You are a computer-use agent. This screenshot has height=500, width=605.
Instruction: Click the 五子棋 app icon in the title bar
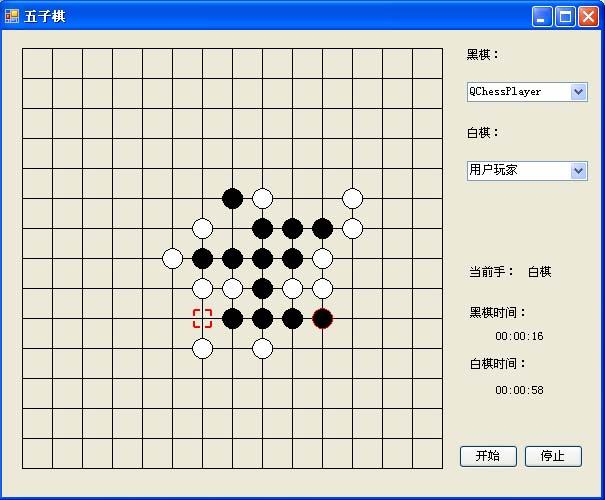tap(12, 16)
